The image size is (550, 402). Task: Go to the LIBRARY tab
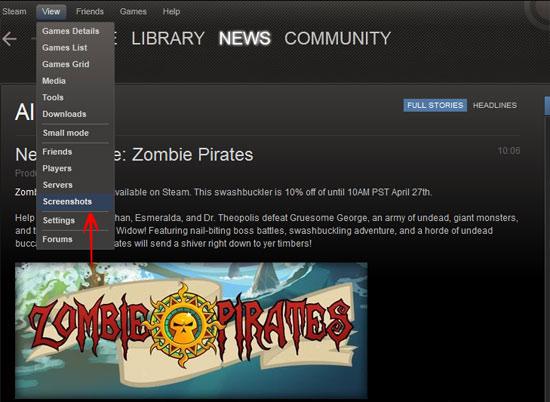click(168, 38)
